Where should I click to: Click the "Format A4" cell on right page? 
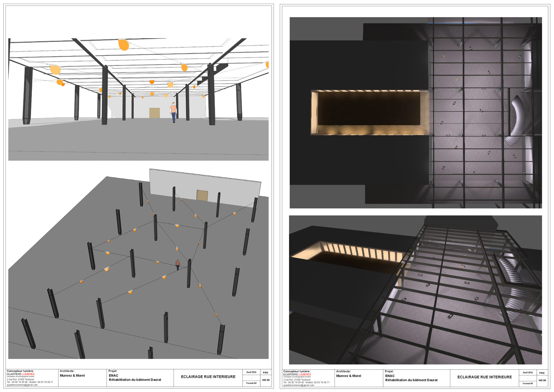point(528,384)
